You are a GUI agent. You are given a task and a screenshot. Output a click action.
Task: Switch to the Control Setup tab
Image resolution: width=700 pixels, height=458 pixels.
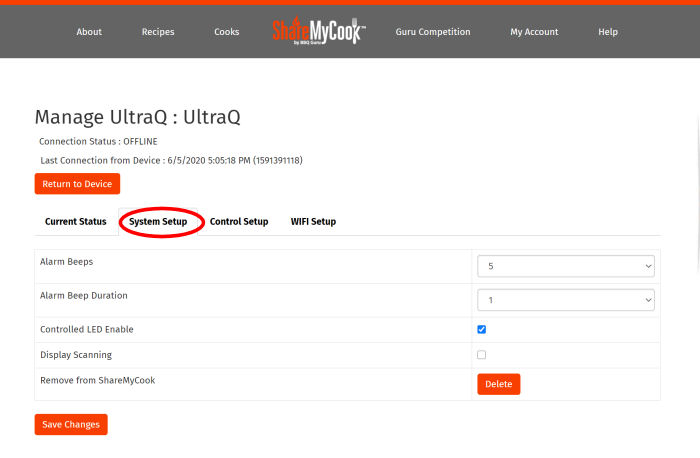[239, 221]
